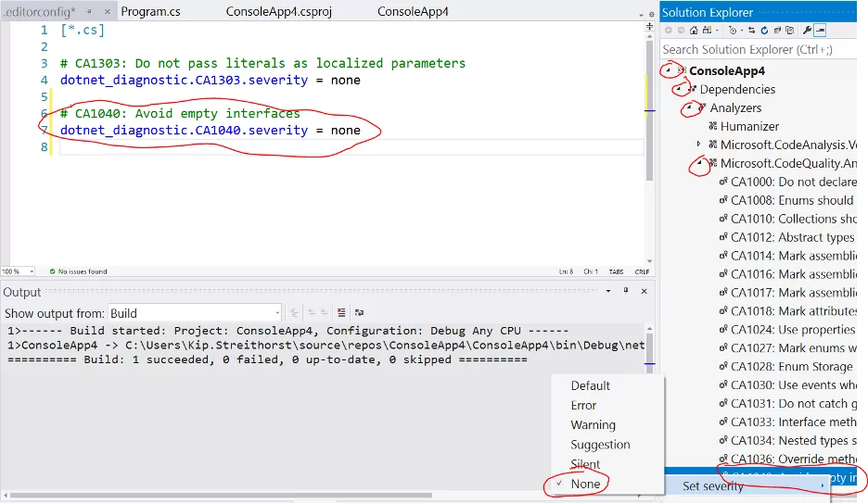Go to next message in Output toolbar
868x504 pixels.
point(325,312)
